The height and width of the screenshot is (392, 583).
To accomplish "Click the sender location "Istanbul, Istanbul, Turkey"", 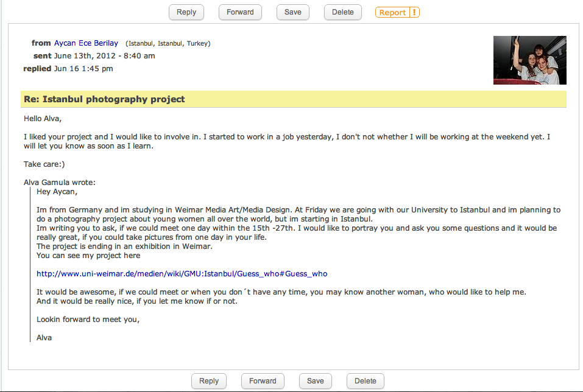I will coord(168,44).
